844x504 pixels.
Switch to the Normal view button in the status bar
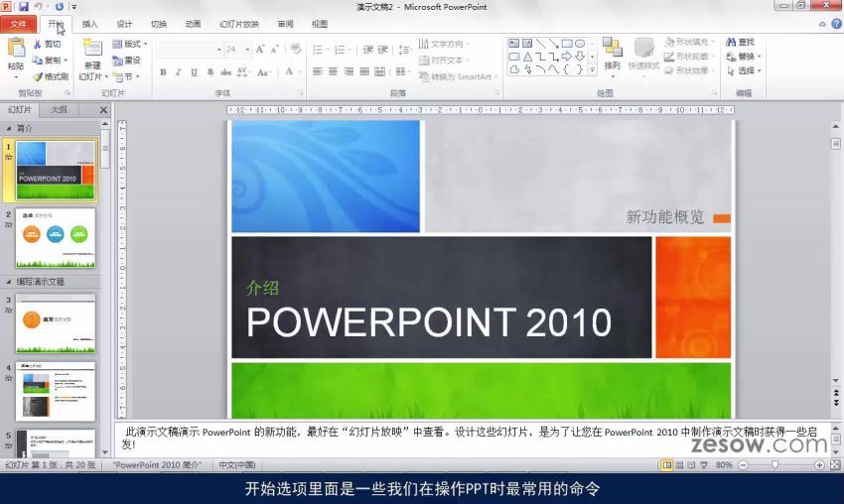pos(667,465)
